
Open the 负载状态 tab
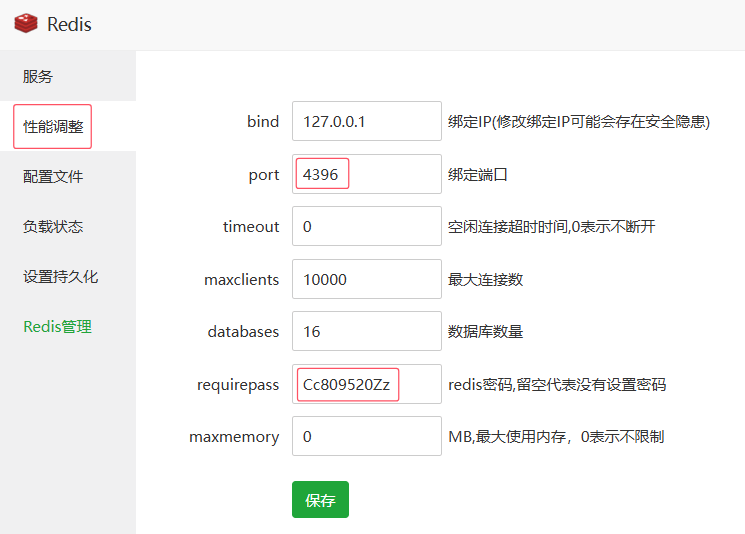click(53, 227)
